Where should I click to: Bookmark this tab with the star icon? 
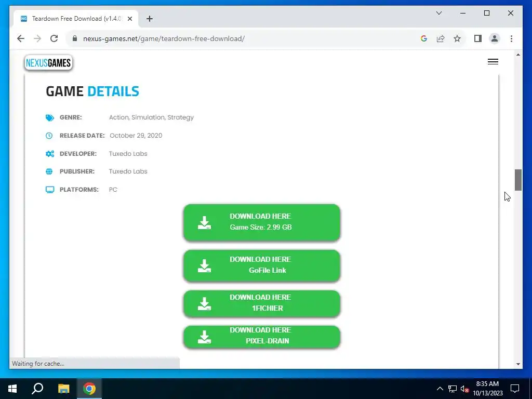pyautogui.click(x=457, y=38)
